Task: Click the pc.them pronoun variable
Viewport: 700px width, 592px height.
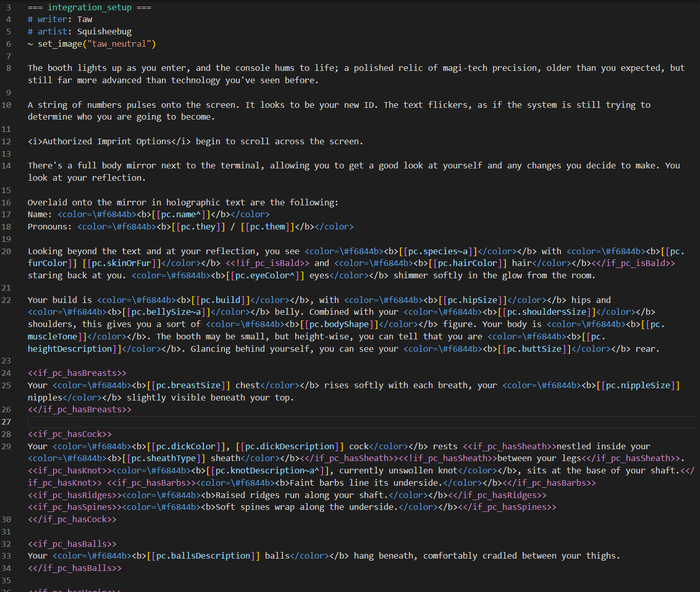Action: click(267, 227)
